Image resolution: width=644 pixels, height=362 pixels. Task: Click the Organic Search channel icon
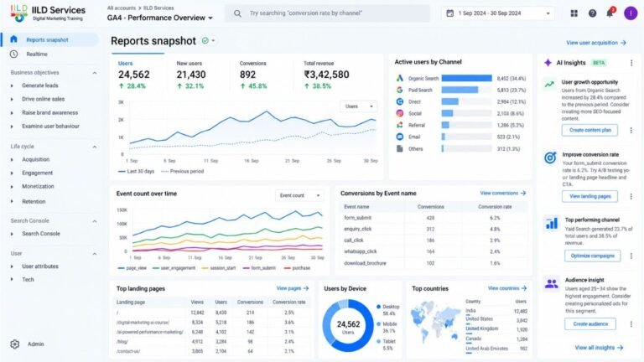[400, 78]
